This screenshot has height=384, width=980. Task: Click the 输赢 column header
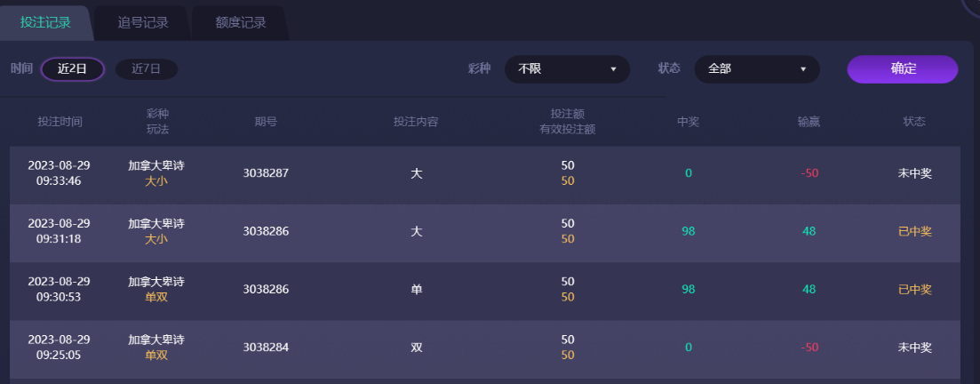pyautogui.click(x=809, y=121)
